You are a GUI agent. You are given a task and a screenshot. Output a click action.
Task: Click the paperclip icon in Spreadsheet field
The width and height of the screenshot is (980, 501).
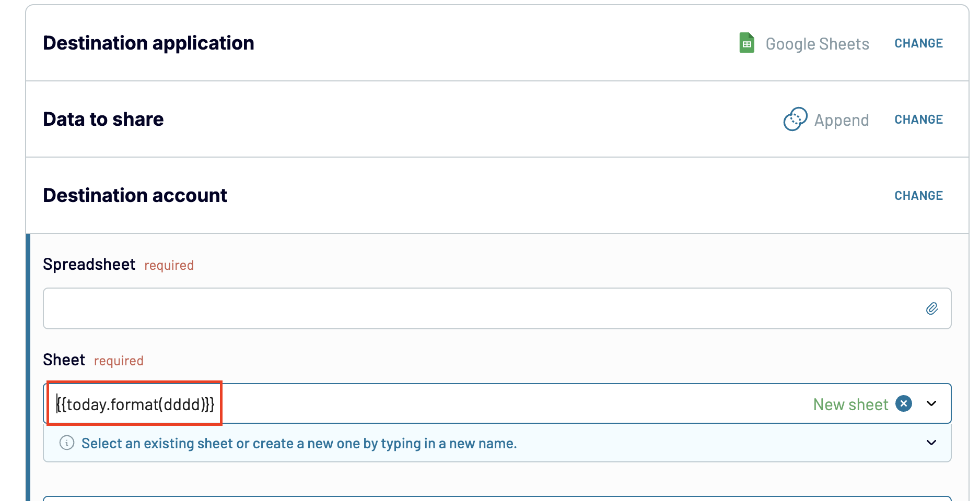(932, 308)
